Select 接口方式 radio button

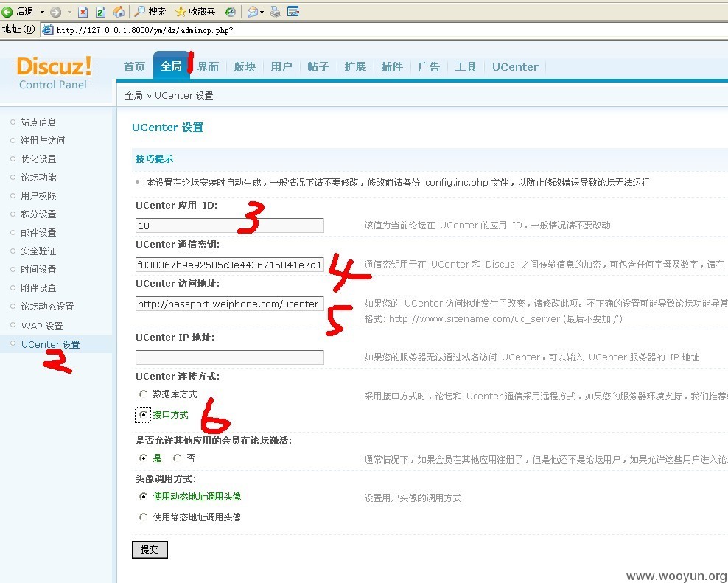(143, 414)
